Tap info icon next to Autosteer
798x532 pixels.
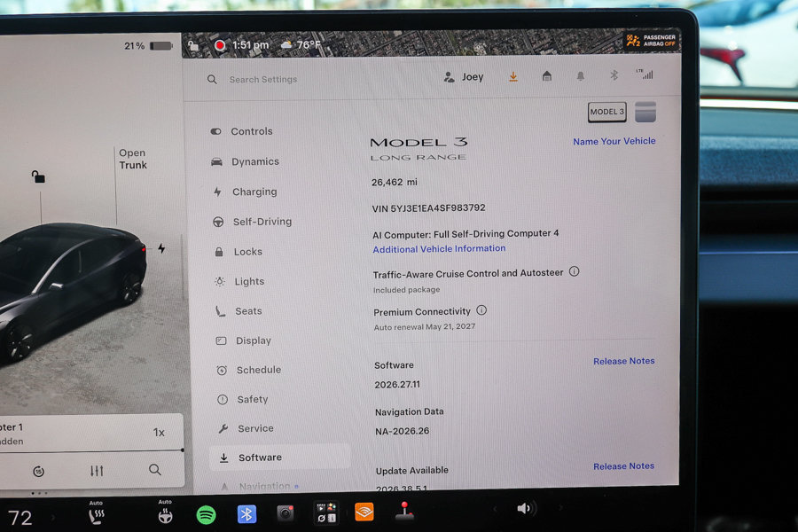pyautogui.click(x=574, y=271)
